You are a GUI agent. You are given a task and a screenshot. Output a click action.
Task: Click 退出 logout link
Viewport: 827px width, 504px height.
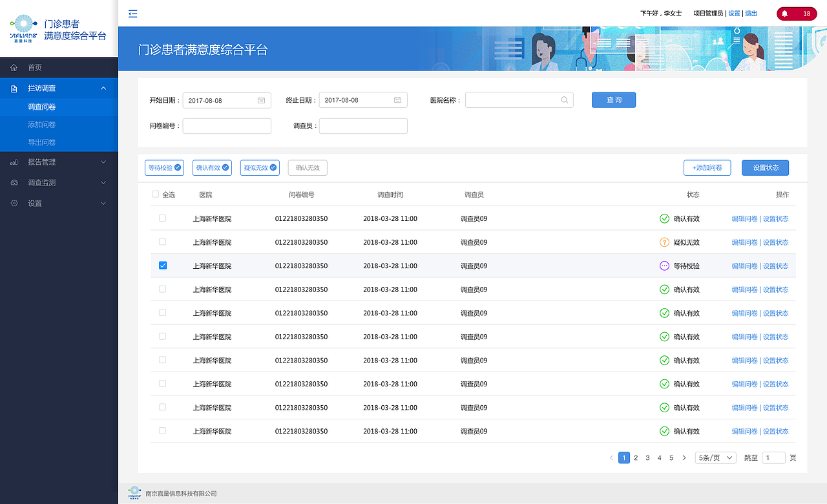click(x=751, y=14)
